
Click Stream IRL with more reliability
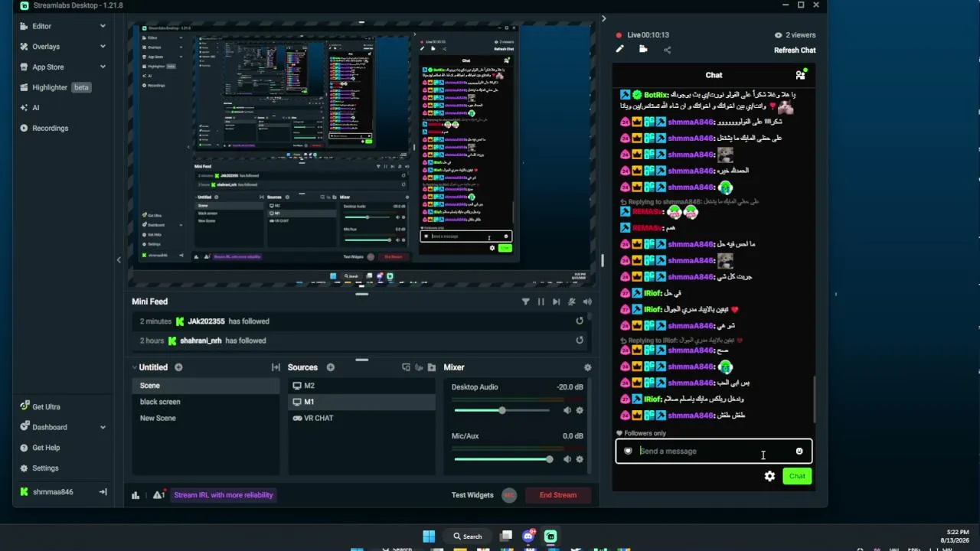[x=224, y=495]
